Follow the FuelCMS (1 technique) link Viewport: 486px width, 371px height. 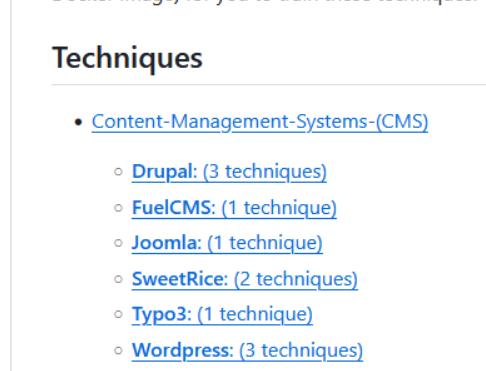(x=234, y=208)
